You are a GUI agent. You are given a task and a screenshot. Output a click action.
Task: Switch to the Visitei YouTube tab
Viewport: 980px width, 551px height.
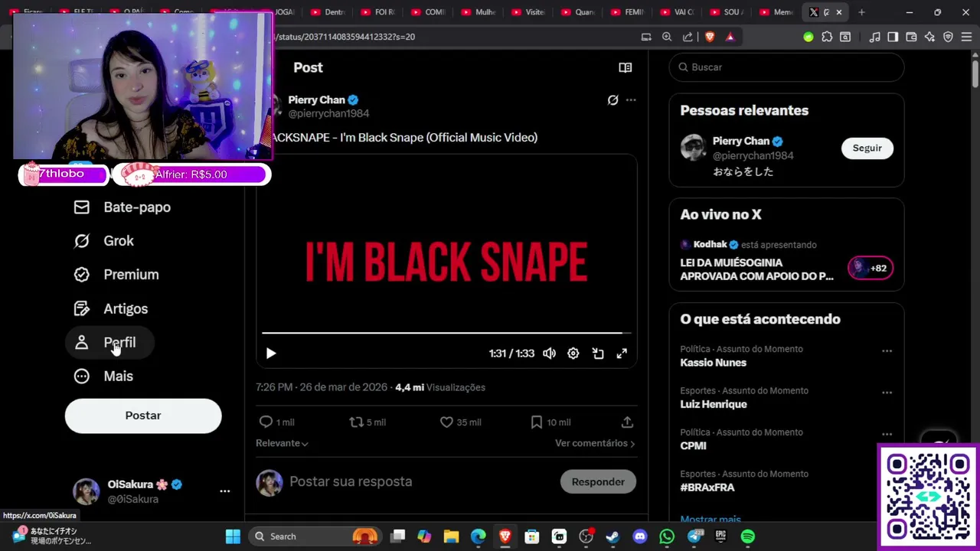point(528,12)
